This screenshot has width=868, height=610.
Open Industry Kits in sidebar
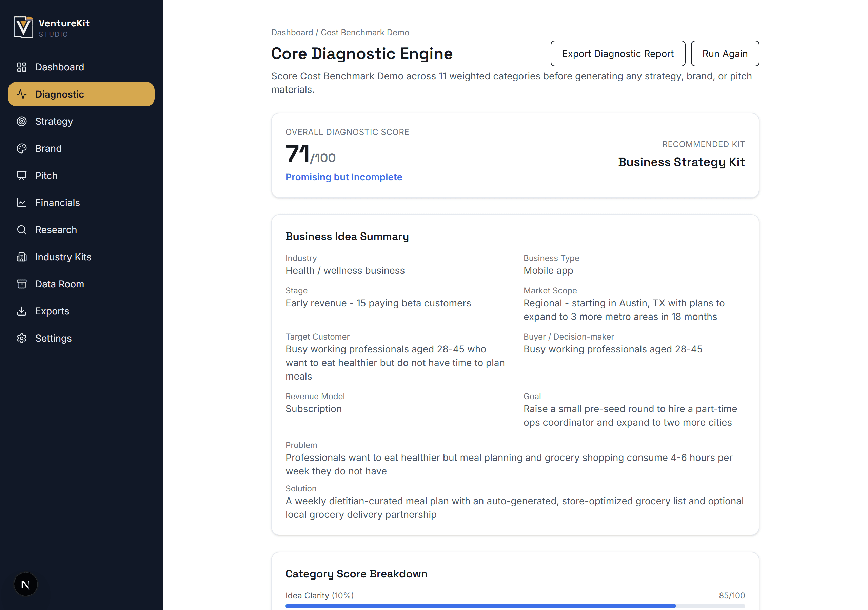coord(81,257)
